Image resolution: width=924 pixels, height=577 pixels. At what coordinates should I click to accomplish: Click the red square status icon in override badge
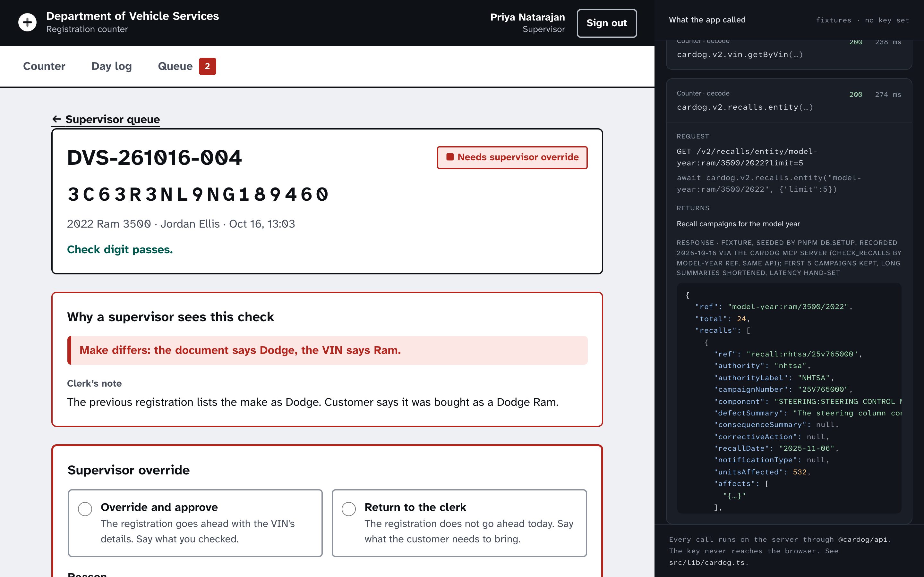450,157
